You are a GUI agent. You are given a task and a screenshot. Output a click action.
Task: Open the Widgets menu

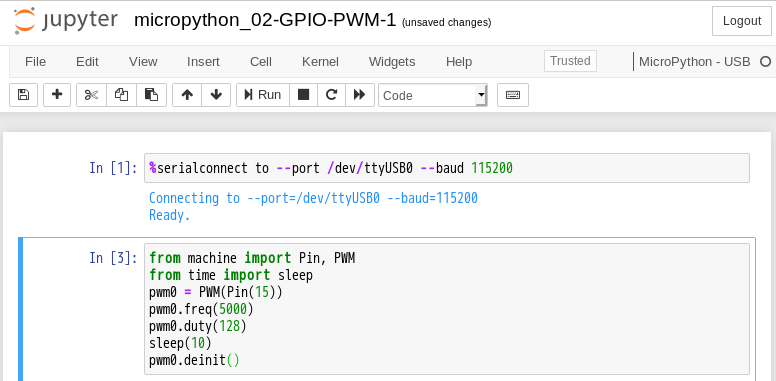click(x=392, y=61)
